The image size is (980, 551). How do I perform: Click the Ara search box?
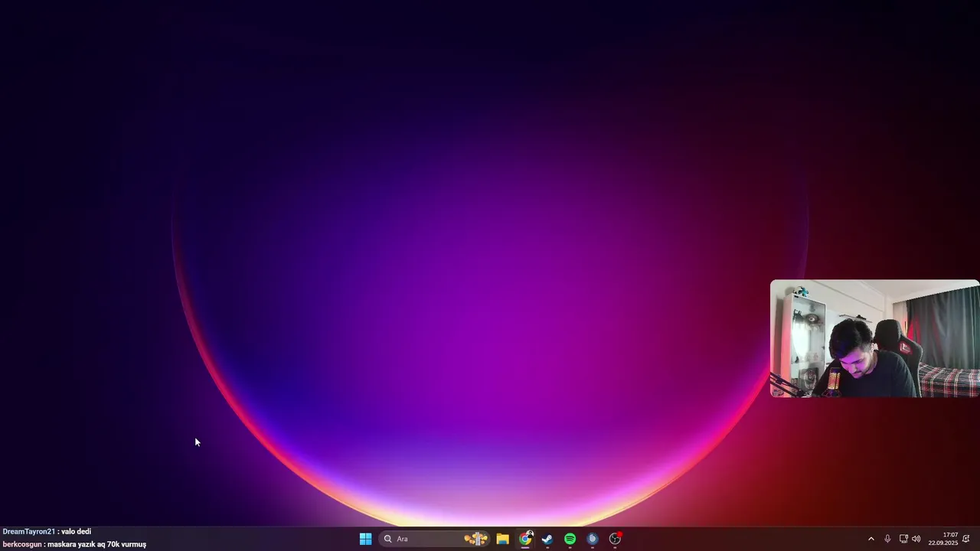point(434,539)
